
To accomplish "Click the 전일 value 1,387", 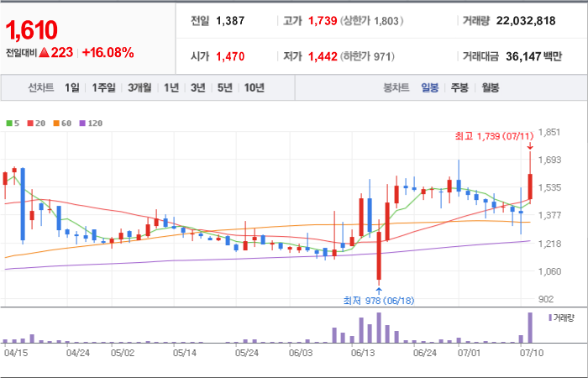I will [230, 21].
